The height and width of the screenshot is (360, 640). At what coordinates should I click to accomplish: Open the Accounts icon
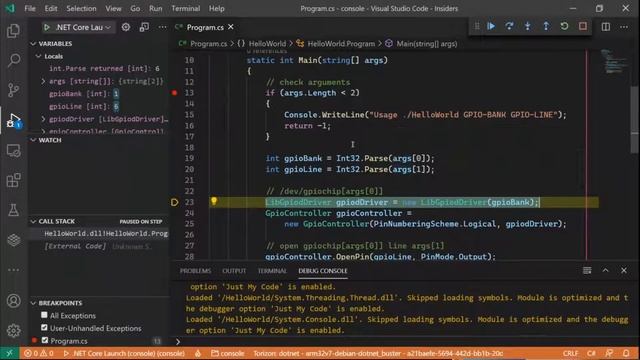(13, 301)
